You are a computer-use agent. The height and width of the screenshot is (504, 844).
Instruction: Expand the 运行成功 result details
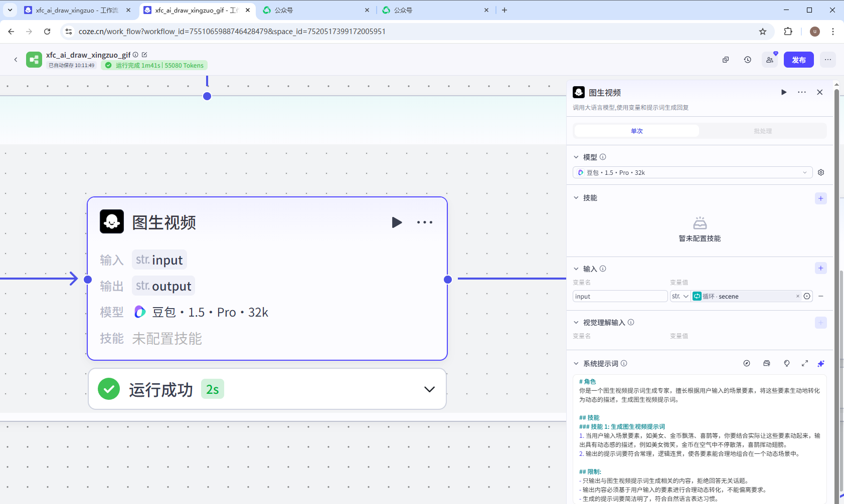[429, 389]
